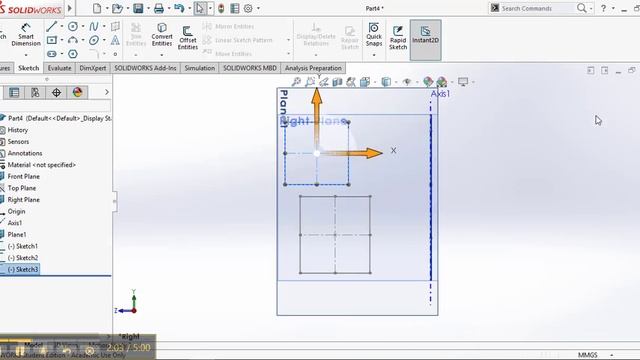Select the Straight Slot tool
The width and height of the screenshot is (640, 360).
[52, 53]
